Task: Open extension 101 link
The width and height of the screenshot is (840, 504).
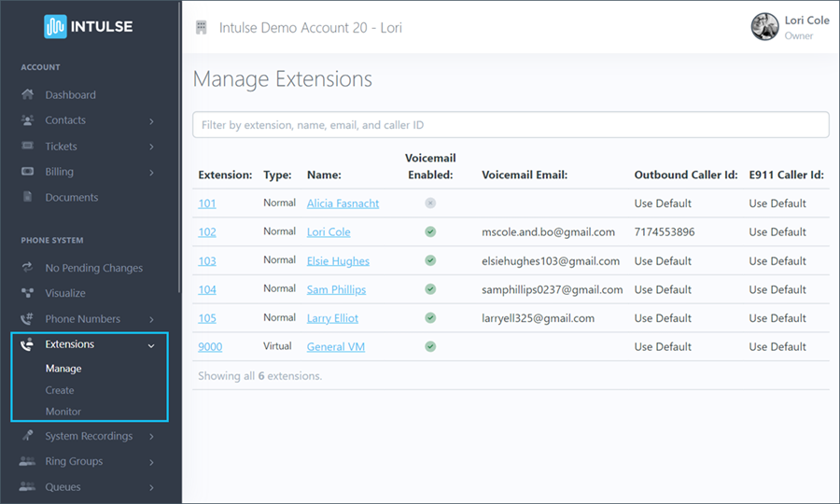Action: pos(207,203)
